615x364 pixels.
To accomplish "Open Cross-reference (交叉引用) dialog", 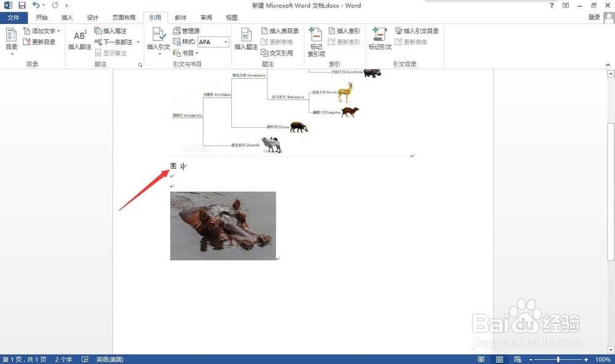I will click(x=277, y=53).
